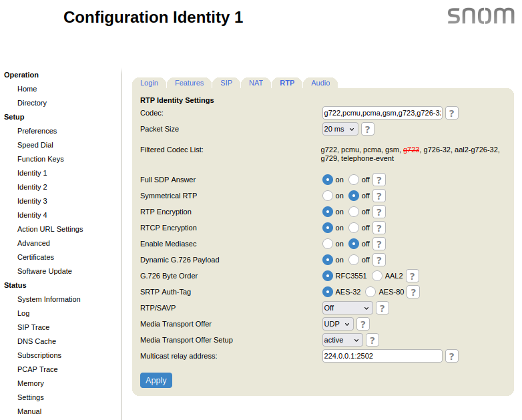The width and height of the screenshot is (522, 420).
Task: Click the help icon next to Codec field
Action: tap(452, 113)
